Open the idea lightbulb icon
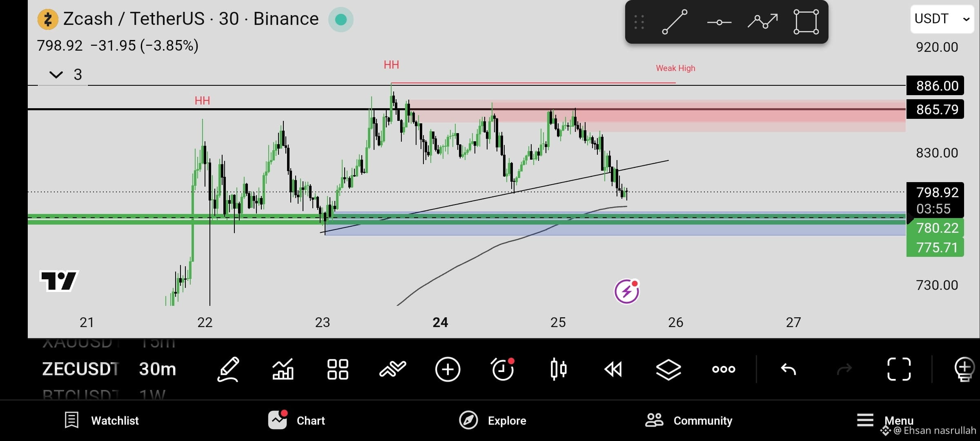 (965, 370)
